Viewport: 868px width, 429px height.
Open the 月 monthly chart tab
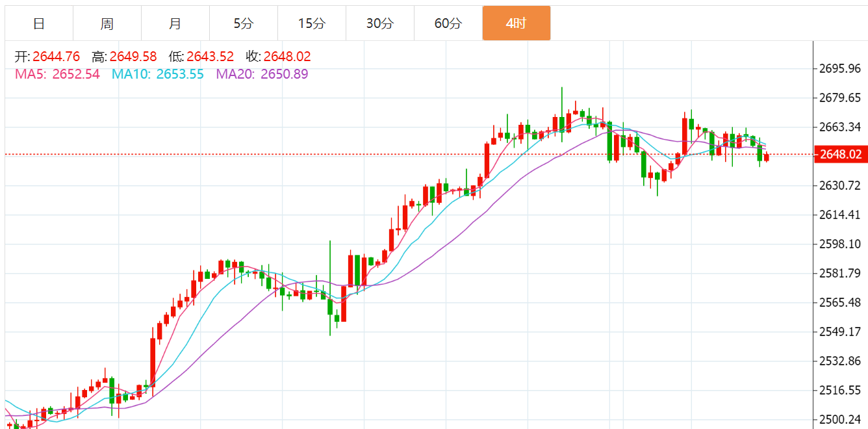[x=175, y=23]
